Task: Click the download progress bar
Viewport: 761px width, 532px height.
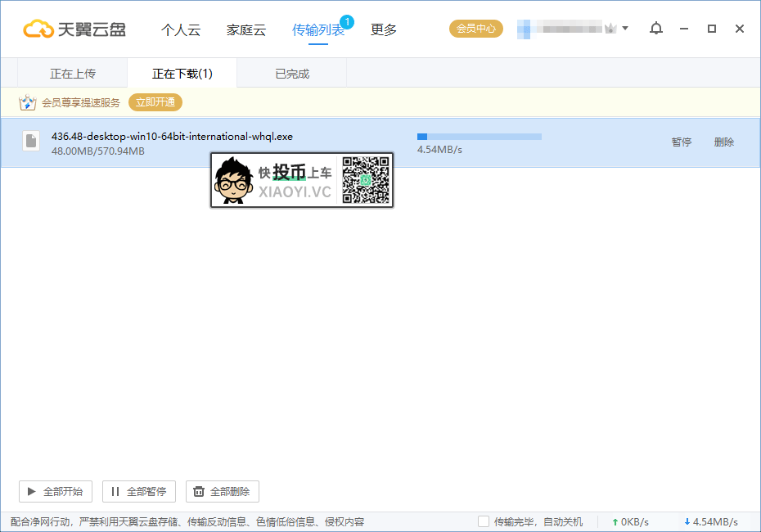Action: pos(480,136)
